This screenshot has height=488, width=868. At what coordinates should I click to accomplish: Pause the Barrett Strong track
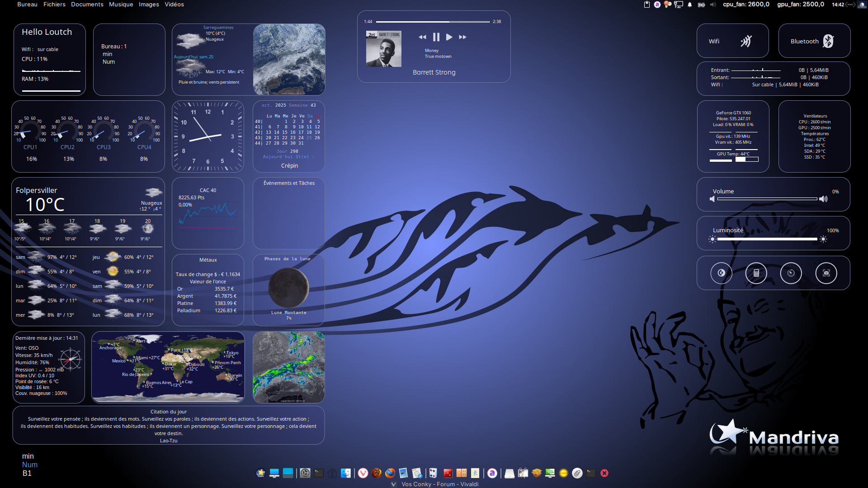tap(436, 37)
